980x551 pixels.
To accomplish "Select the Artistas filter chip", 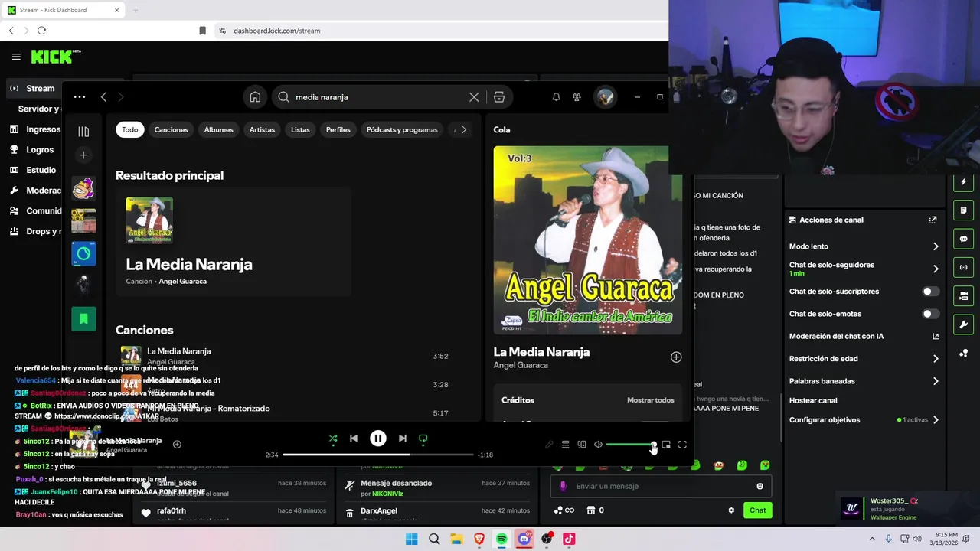I will [262, 129].
